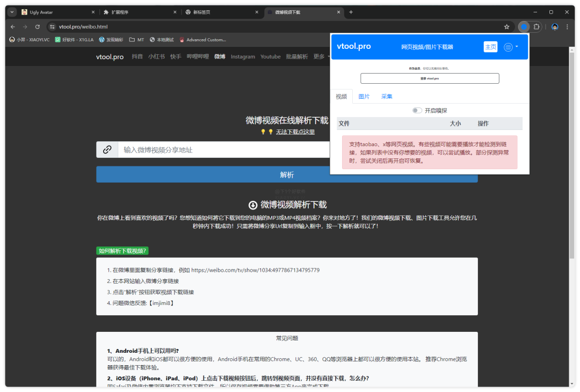Image resolution: width=580 pixels, height=392 pixels.
Task: Click the vtool.pro extension icon in toolbar
Action: (524, 27)
